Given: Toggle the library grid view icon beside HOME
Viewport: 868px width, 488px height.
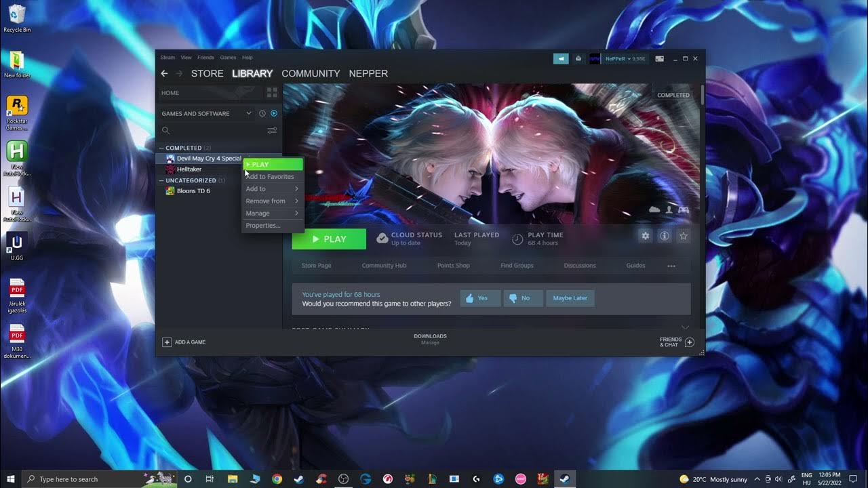Looking at the screenshot, I should coord(272,93).
